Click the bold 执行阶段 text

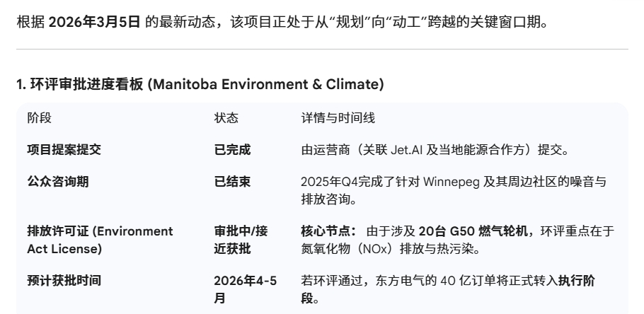(x=577, y=281)
